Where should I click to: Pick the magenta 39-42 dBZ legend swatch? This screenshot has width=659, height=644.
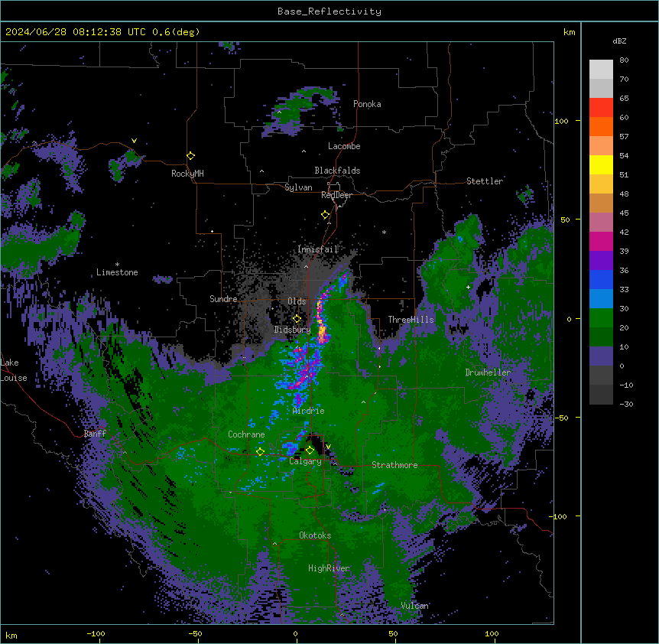601,241
